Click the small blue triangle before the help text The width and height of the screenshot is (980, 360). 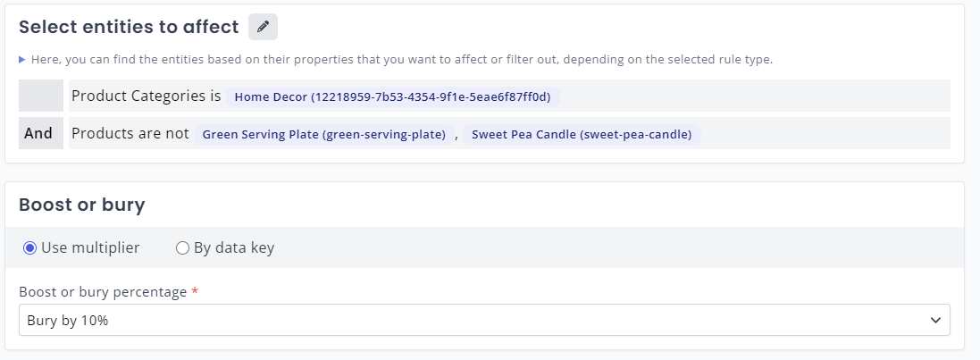(x=22, y=60)
